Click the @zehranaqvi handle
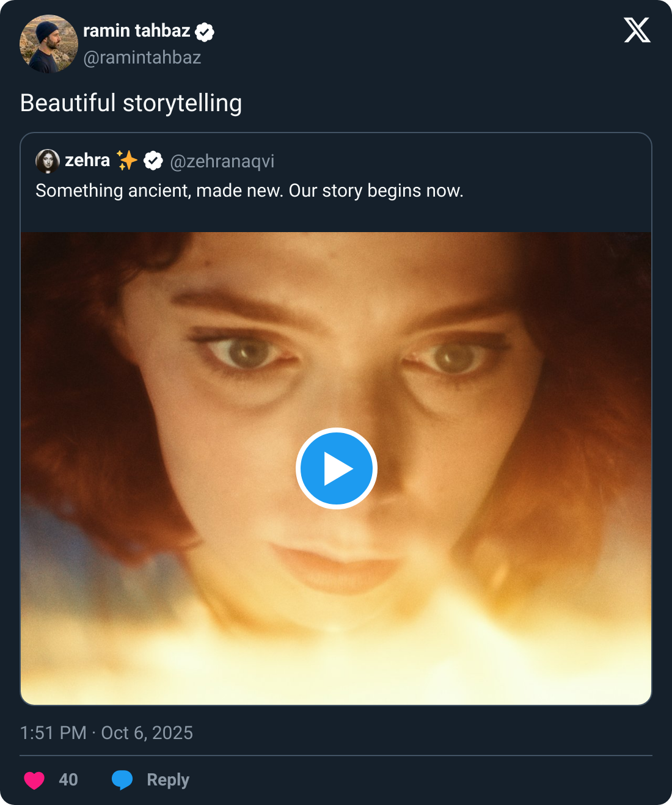 pos(222,161)
